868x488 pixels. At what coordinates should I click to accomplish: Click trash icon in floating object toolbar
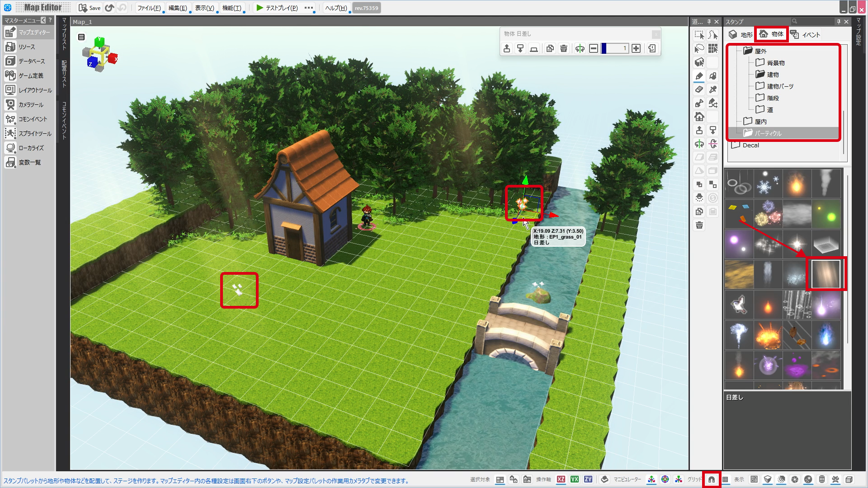coord(564,48)
